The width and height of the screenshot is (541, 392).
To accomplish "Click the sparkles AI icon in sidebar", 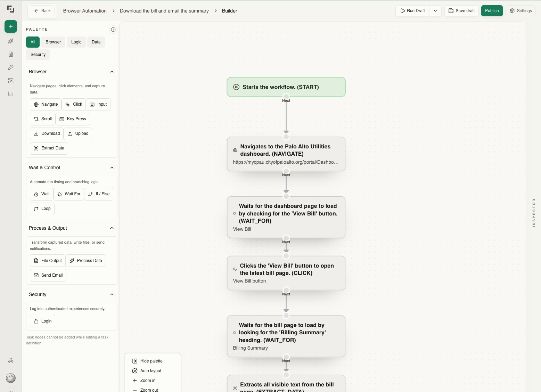I will tap(11, 41).
